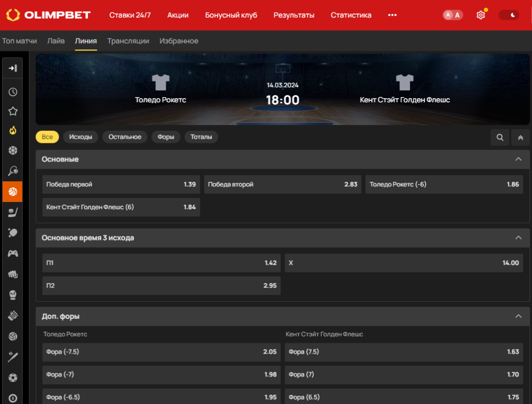Screen dimensions: 532x404
Task: Select Фора (-7.5) at 2.05
Action: click(162, 352)
